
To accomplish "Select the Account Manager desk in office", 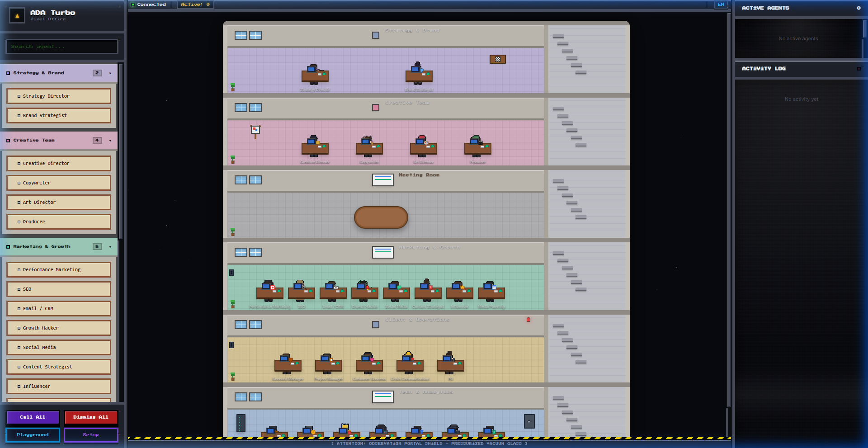I will point(288,363).
